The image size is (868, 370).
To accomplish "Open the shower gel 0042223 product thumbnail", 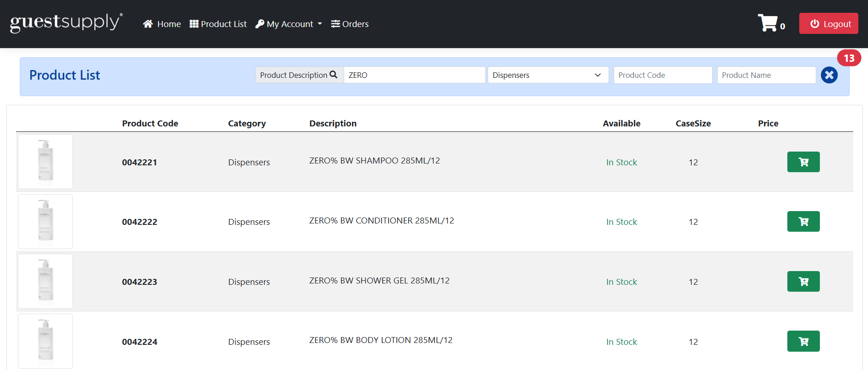I will tap(45, 281).
